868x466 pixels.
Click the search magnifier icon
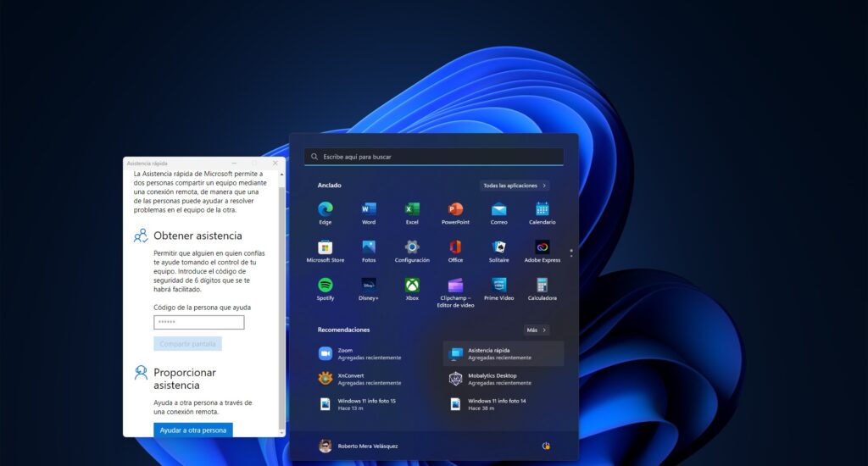[x=314, y=157]
